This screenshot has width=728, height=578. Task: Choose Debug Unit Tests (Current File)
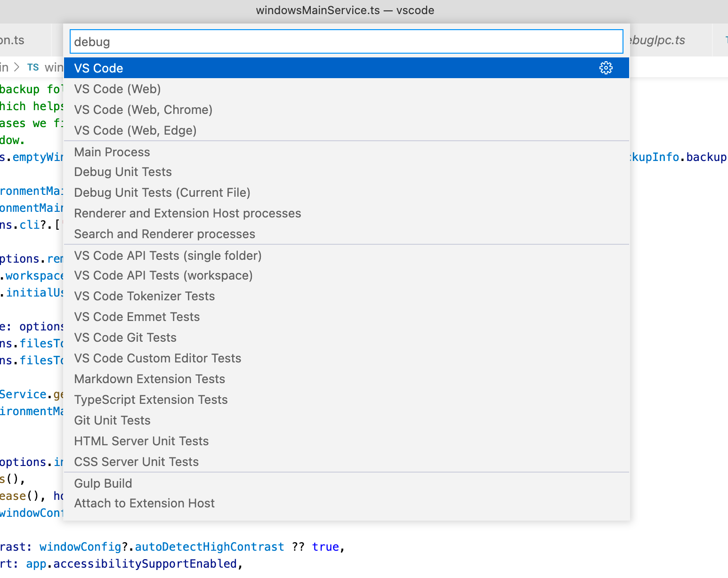tap(162, 193)
